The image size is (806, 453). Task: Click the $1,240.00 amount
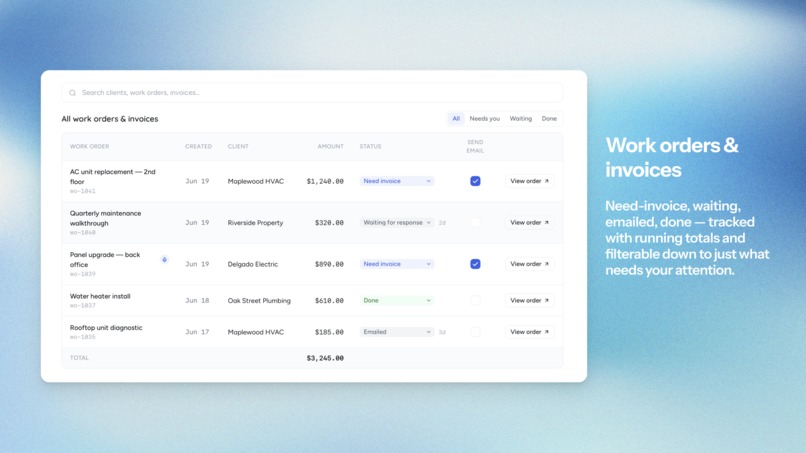click(x=325, y=181)
